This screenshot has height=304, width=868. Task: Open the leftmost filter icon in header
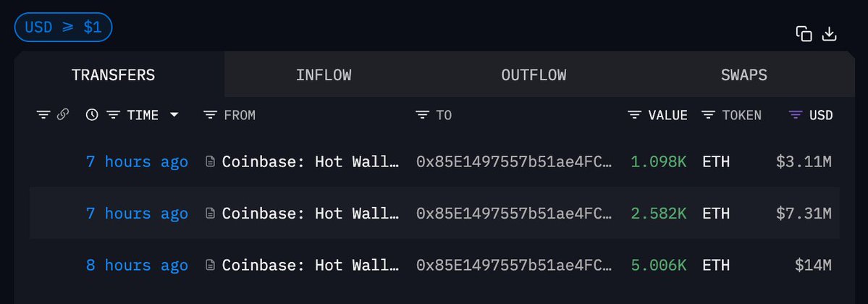tap(43, 114)
